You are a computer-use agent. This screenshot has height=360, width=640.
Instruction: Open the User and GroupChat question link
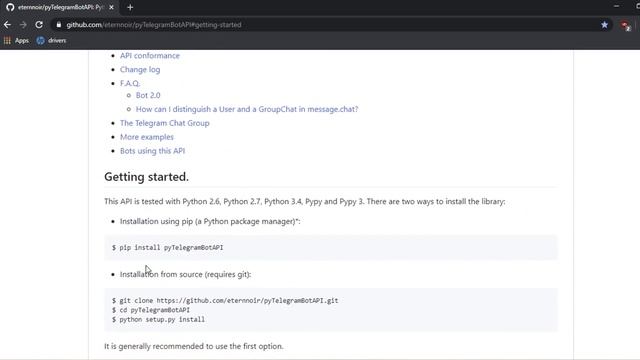coord(247,109)
